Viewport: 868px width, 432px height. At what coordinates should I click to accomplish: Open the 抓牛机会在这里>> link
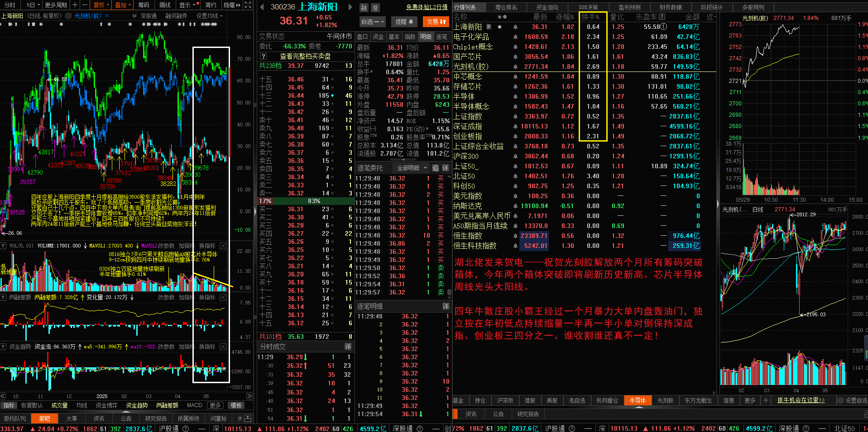coord(801,400)
